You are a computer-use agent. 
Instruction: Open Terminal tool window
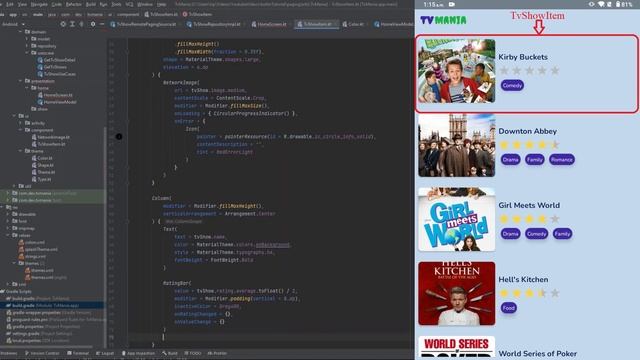click(x=78, y=353)
